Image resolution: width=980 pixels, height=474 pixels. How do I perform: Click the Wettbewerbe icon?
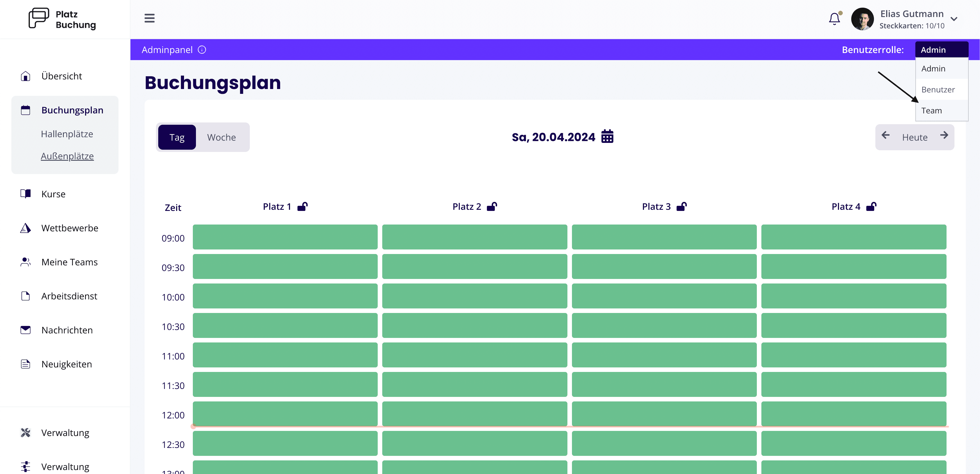click(x=26, y=228)
